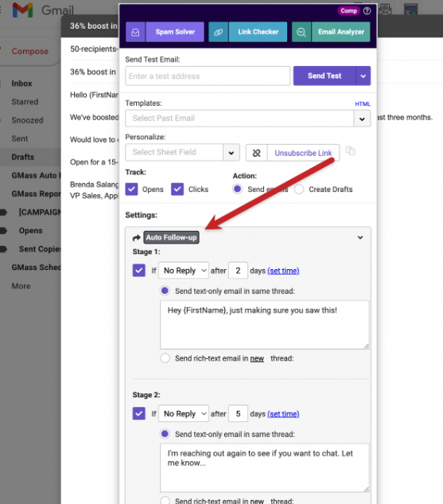Click the Stage 1 days number field
Image resolution: width=443 pixels, height=504 pixels.
pyautogui.click(x=238, y=271)
